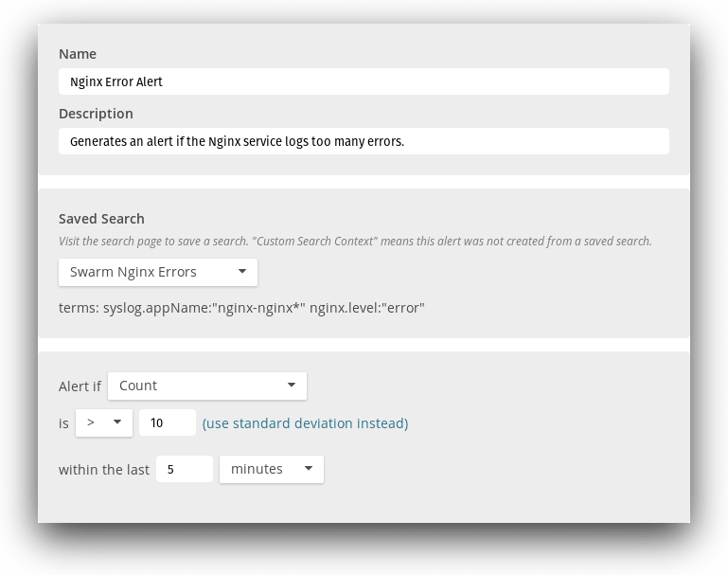Click the within the last label
The height and width of the screenshot is (575, 728).
tap(104, 470)
